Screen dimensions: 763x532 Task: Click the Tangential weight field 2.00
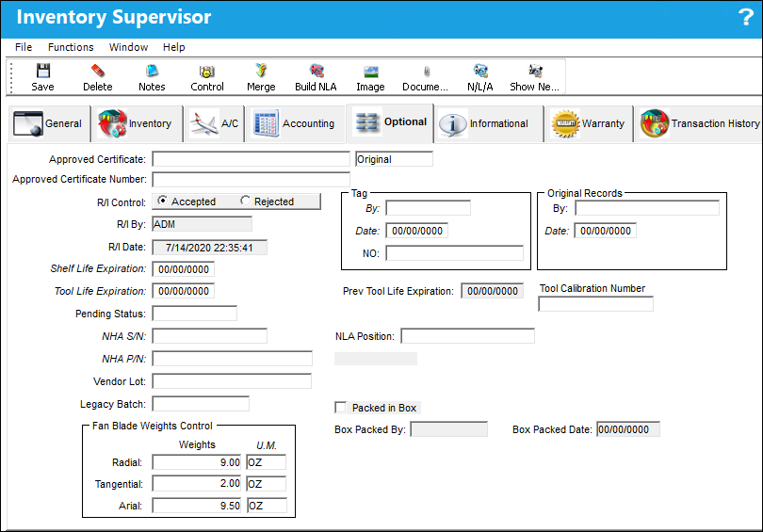[197, 484]
